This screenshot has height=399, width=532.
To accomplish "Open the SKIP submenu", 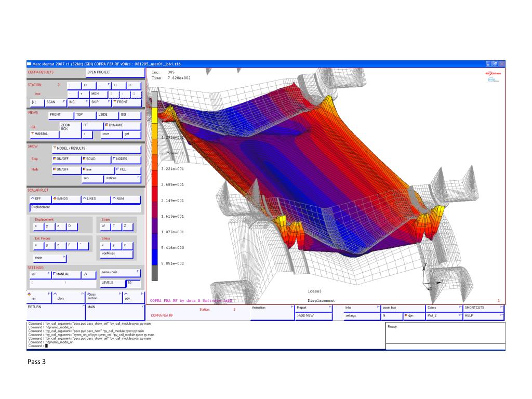I will pos(100,102).
